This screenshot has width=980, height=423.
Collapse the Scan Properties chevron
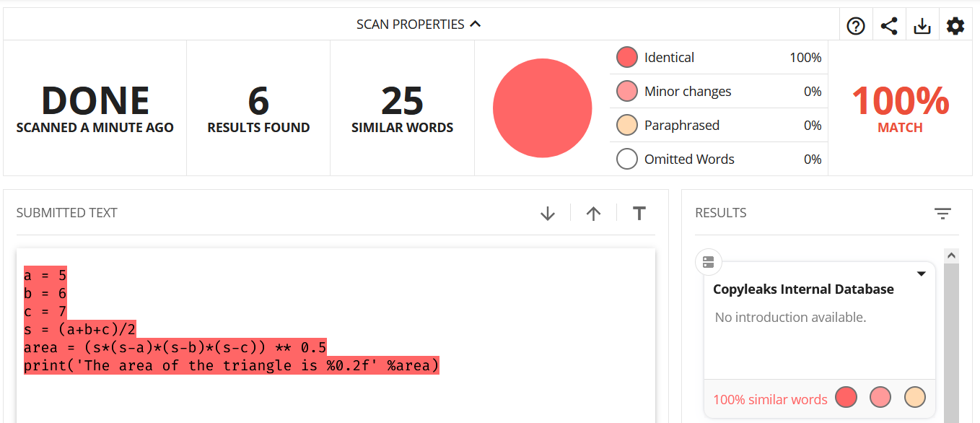pyautogui.click(x=475, y=24)
